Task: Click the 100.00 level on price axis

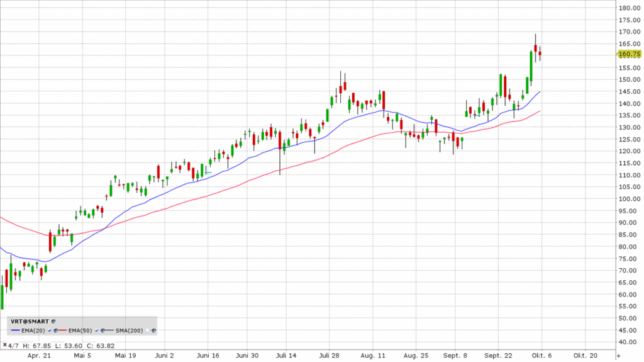Action: [x=630, y=199]
